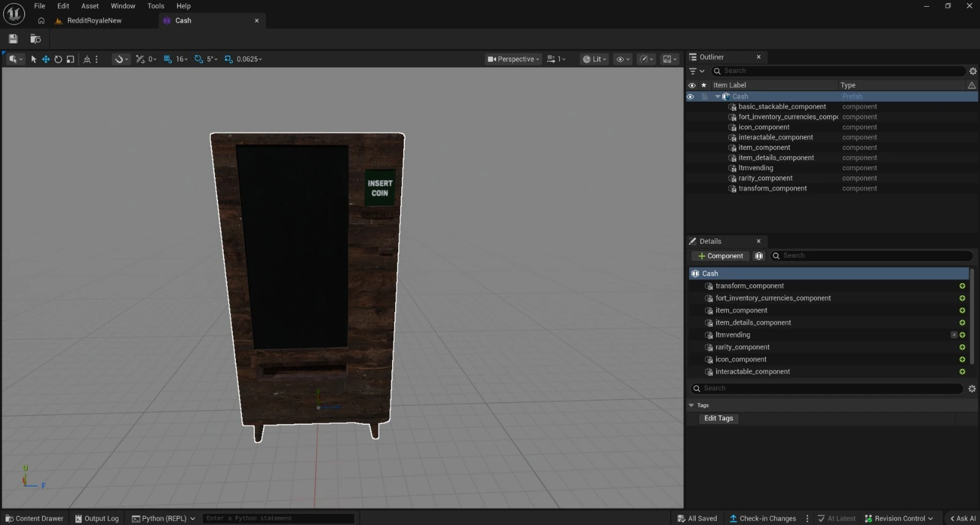Open Outliner settings gear icon

point(973,71)
